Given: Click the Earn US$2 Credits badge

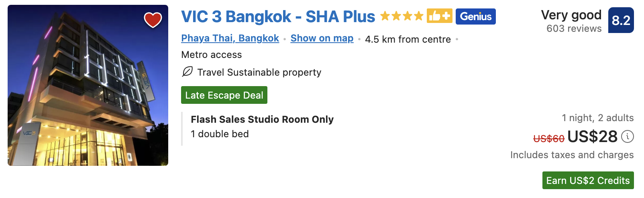Looking at the screenshot, I should (x=588, y=180).
